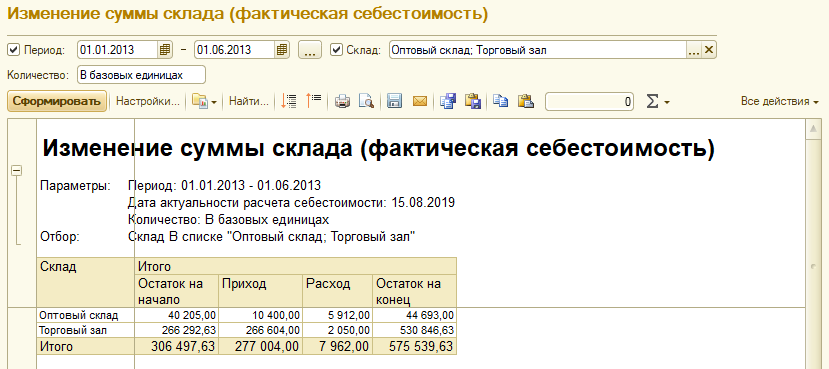829x369 pixels.
Task: Open Настройки... settings
Action: 148,102
